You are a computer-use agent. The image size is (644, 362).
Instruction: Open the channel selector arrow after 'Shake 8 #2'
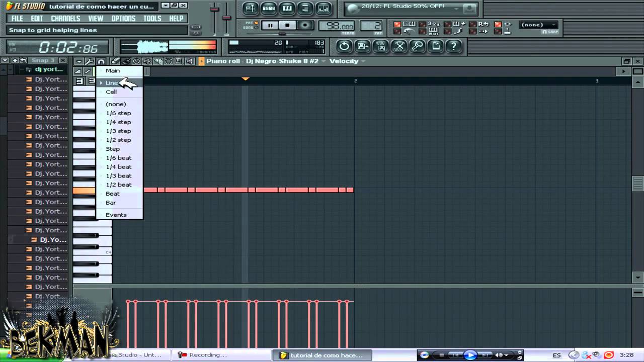(324, 61)
